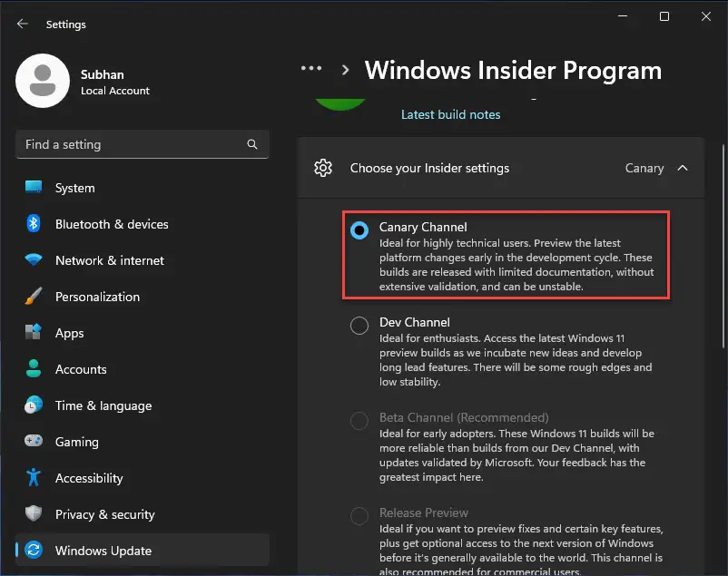Go to Privacy & security
Image resolution: width=728 pixels, height=576 pixels.
143,513
